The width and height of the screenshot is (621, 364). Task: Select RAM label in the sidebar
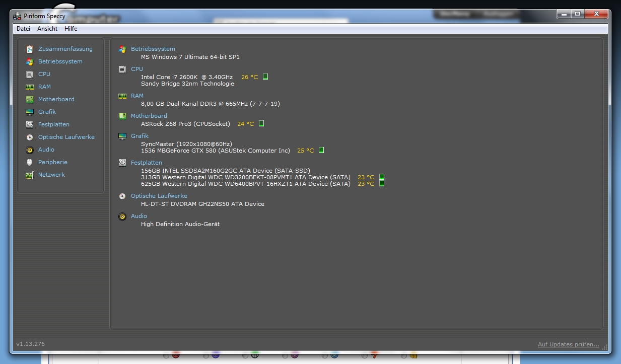[x=44, y=87]
